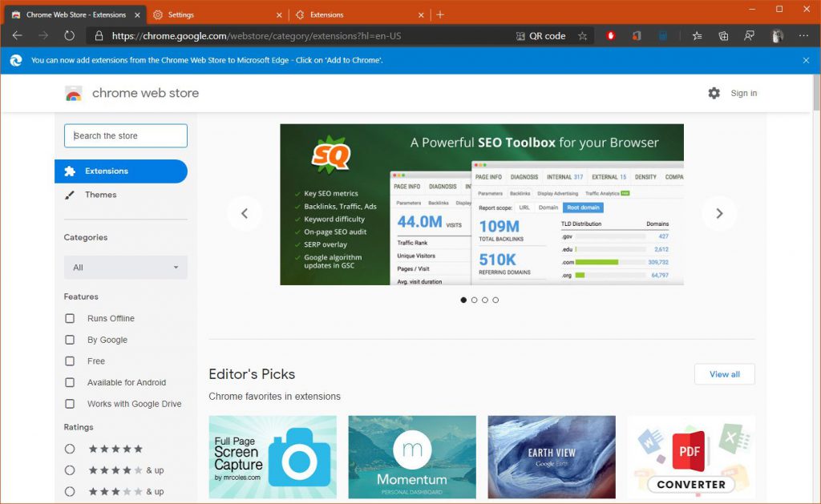This screenshot has height=504, width=821.
Task: Jump to third carousel dot
Action: point(485,300)
